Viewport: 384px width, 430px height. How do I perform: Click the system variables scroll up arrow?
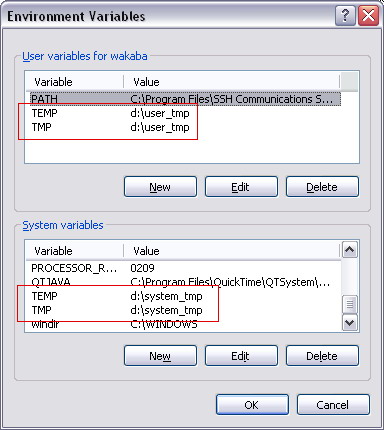[x=350, y=250]
